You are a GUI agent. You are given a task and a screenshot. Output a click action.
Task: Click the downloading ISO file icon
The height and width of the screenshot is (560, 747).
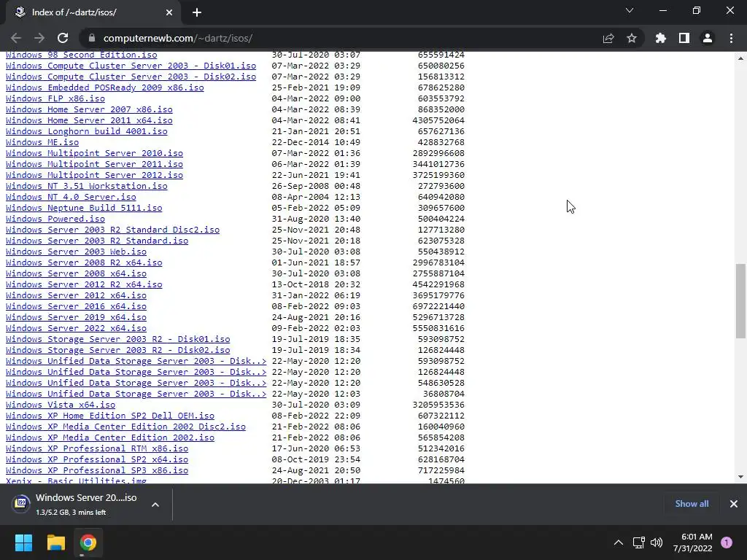(21, 503)
